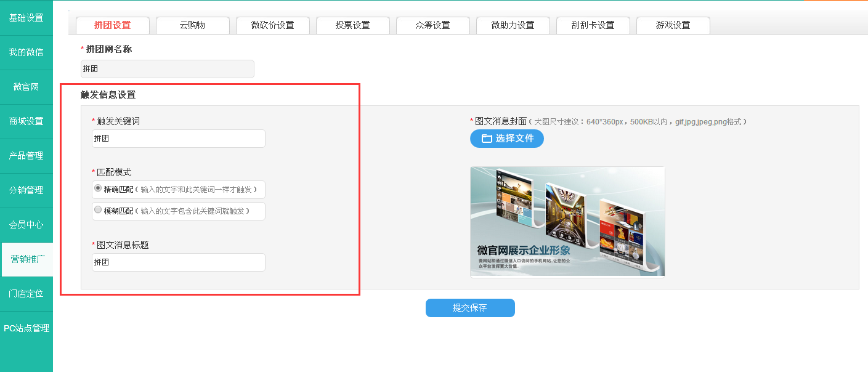Select the 游戏设置 tab
868x372 pixels.
[x=673, y=25]
